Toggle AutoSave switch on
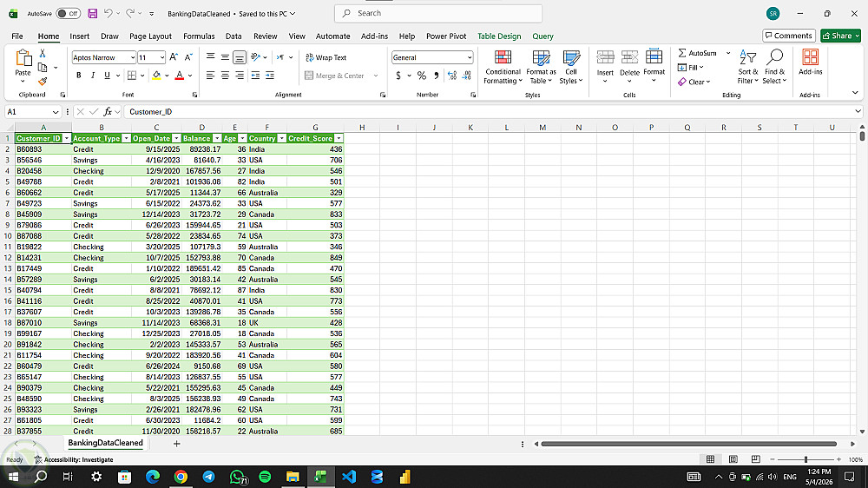Viewport: 868px width, 488px height. tap(68, 13)
